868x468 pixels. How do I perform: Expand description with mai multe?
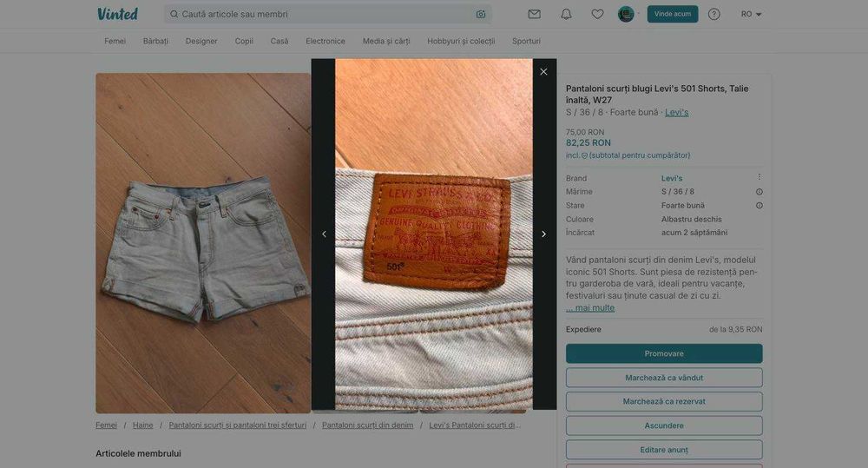pyautogui.click(x=590, y=308)
